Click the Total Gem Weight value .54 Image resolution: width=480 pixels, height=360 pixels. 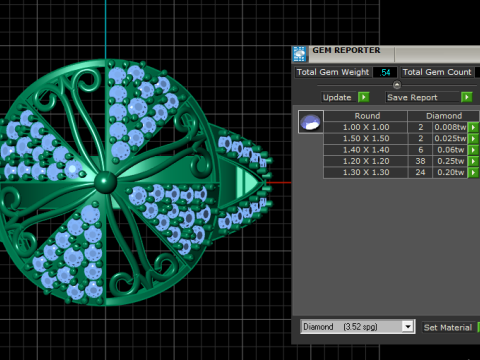tap(385, 72)
